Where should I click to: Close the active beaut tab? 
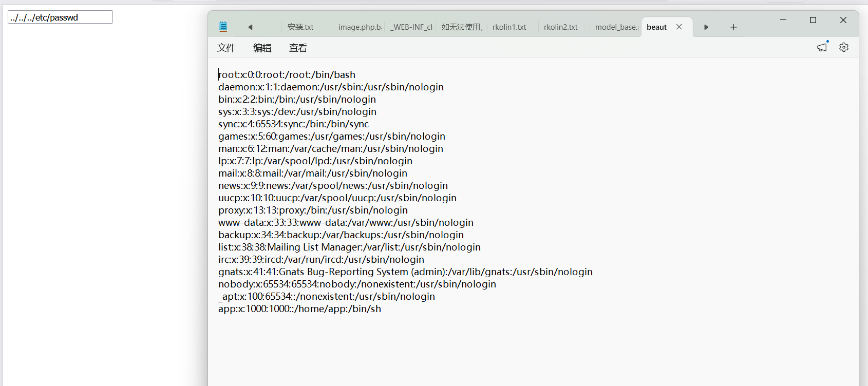click(x=679, y=27)
